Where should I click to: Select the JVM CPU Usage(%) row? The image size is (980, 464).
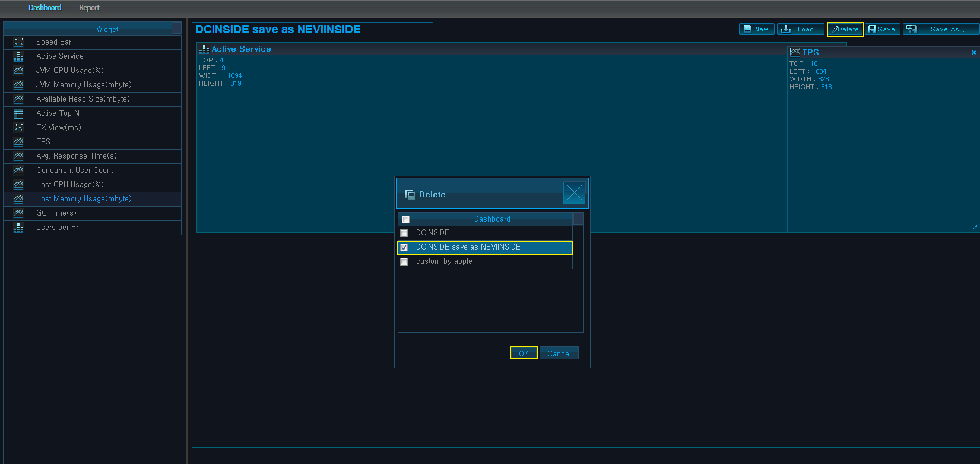pos(93,71)
